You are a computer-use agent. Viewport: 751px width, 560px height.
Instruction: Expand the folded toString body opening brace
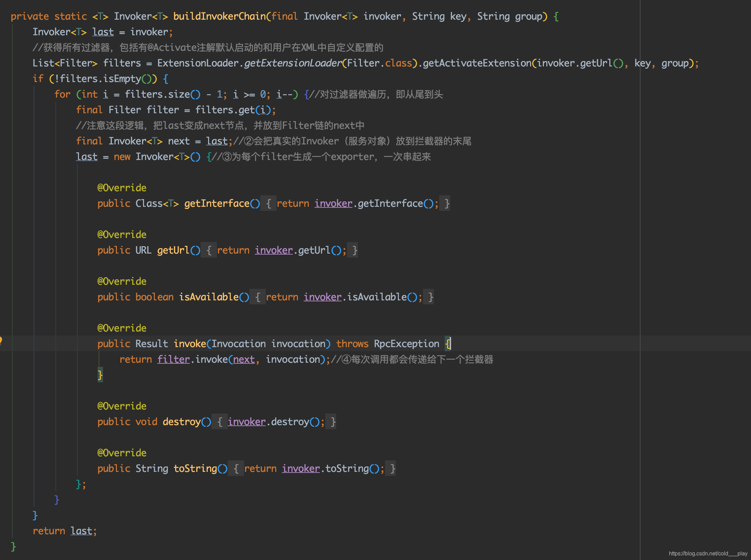236,468
